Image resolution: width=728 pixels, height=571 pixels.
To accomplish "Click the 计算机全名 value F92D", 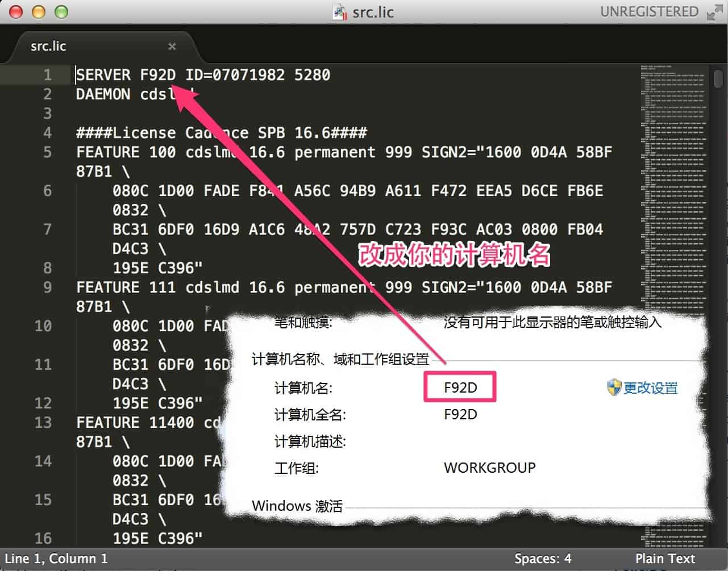I will pos(460,415).
